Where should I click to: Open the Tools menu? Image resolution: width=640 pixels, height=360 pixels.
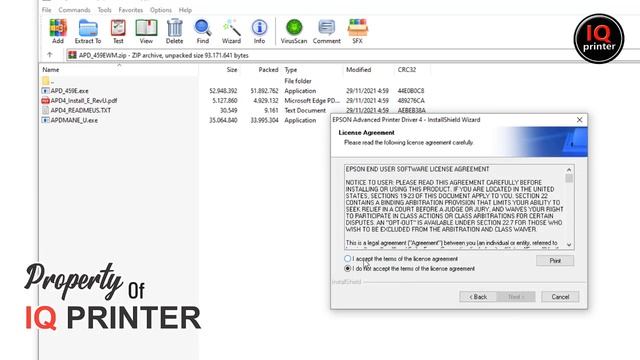coord(104,10)
